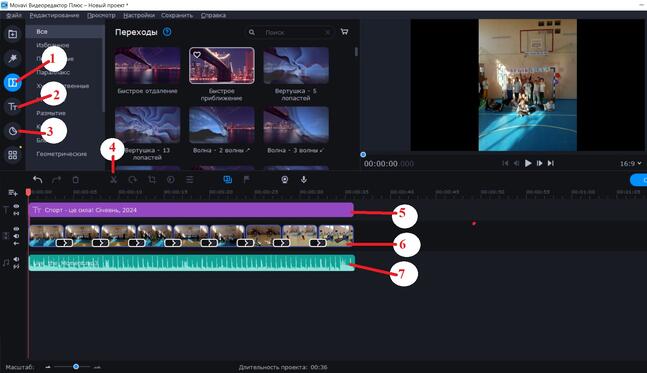
Task: Toggle video track arrow option
Action: coord(16,243)
